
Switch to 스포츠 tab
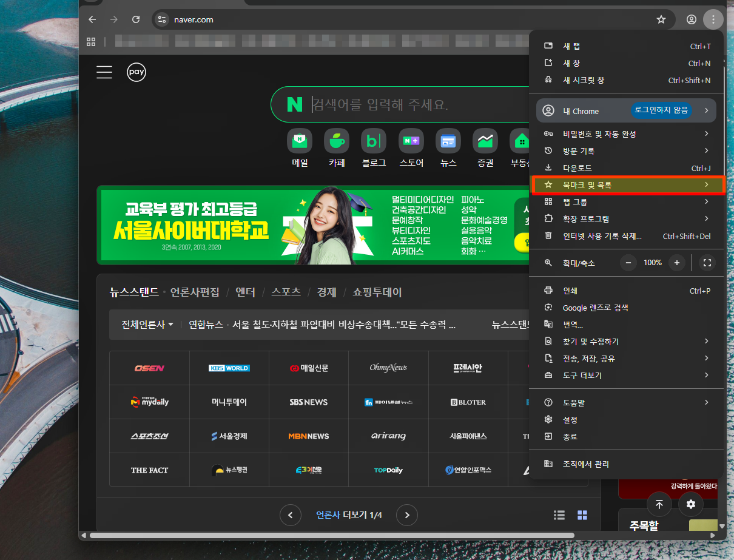tap(286, 292)
